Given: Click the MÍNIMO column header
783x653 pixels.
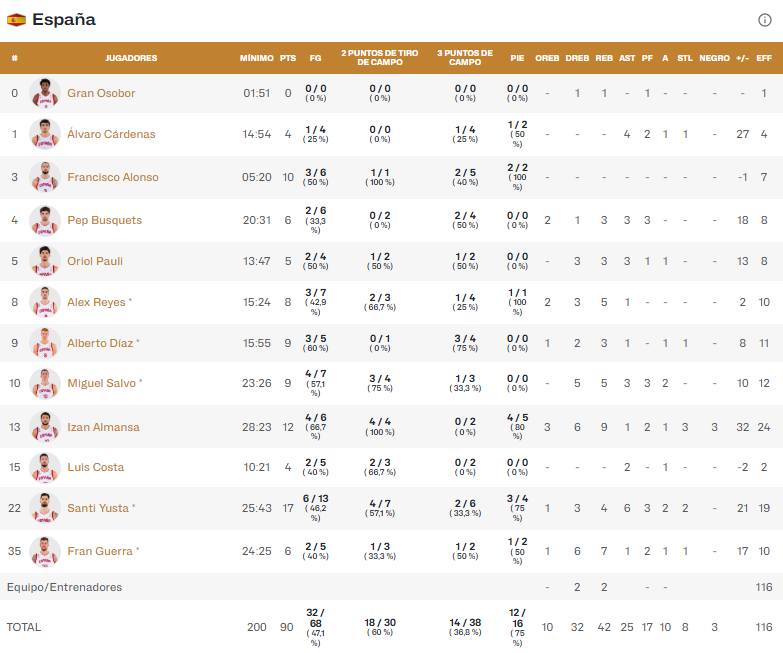Looking at the screenshot, I should point(256,58).
